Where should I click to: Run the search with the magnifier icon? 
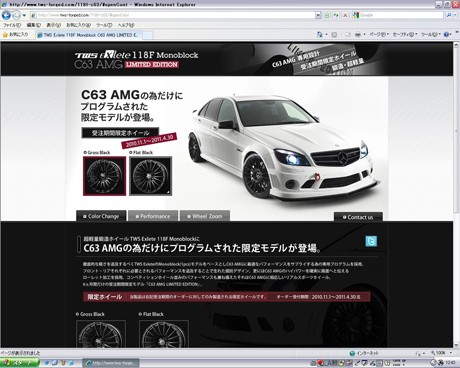[x=449, y=15]
